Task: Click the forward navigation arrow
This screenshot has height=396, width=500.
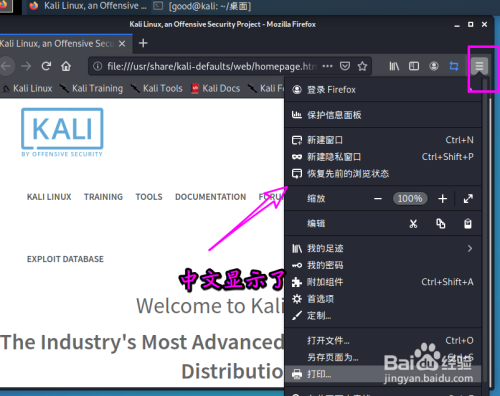Action: [26, 66]
